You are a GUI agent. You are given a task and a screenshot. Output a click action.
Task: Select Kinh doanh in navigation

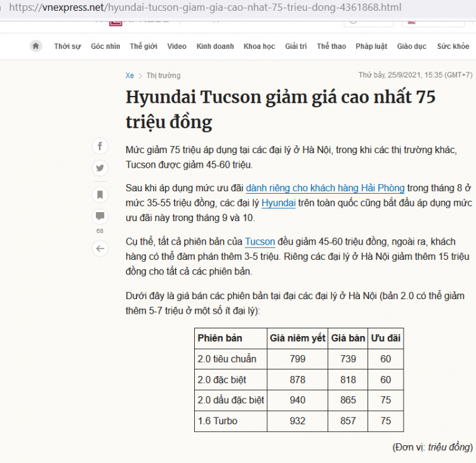[215, 46]
